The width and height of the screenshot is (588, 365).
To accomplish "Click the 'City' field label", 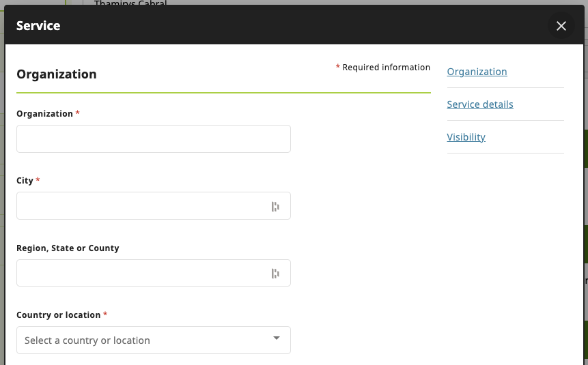I will coord(25,181).
